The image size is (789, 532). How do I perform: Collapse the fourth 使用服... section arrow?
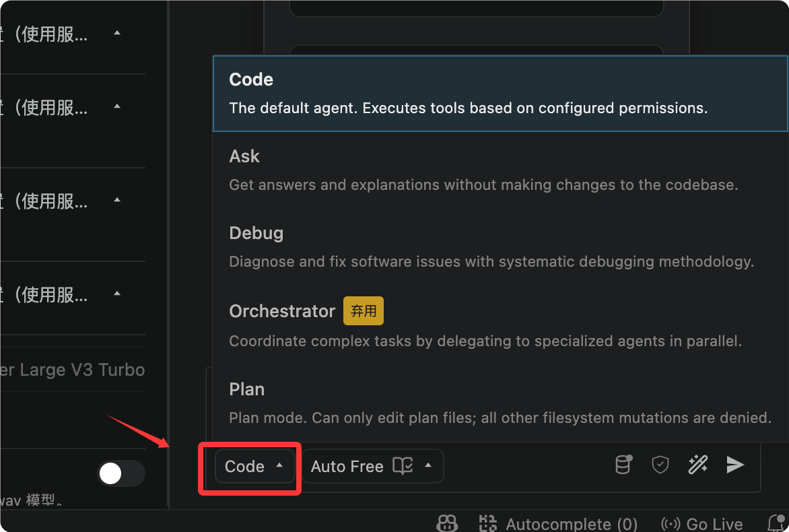[x=117, y=294]
